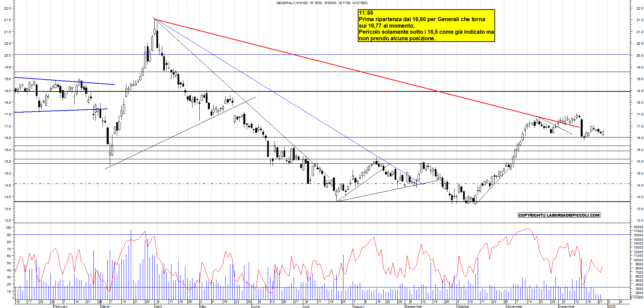644x308 pixels.
Task: Click the 14.5 price label on the right axis
Action: pyautogui.click(x=640, y=185)
